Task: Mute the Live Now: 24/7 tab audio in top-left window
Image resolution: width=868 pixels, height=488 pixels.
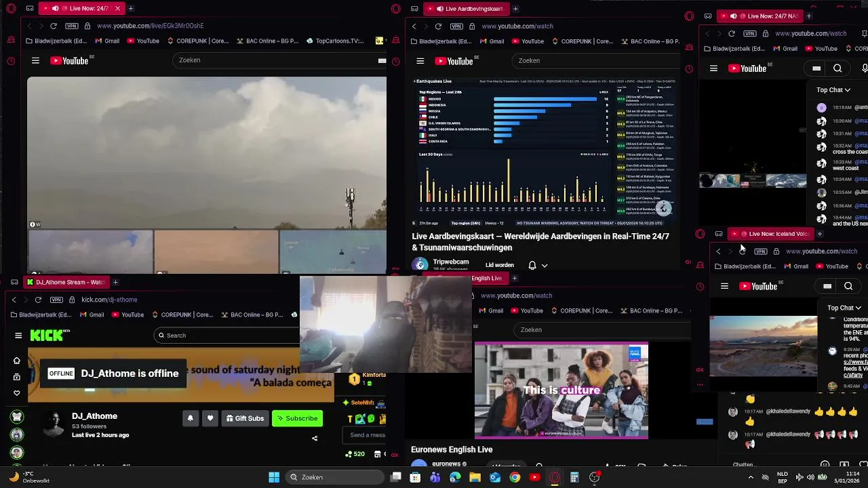Action: coord(56,8)
